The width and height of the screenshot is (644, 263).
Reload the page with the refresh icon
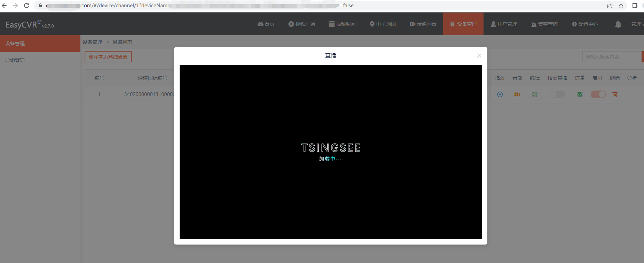[x=26, y=6]
